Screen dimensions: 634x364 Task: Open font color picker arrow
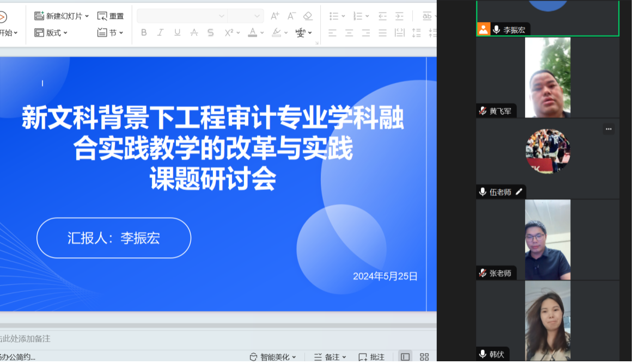point(261,33)
